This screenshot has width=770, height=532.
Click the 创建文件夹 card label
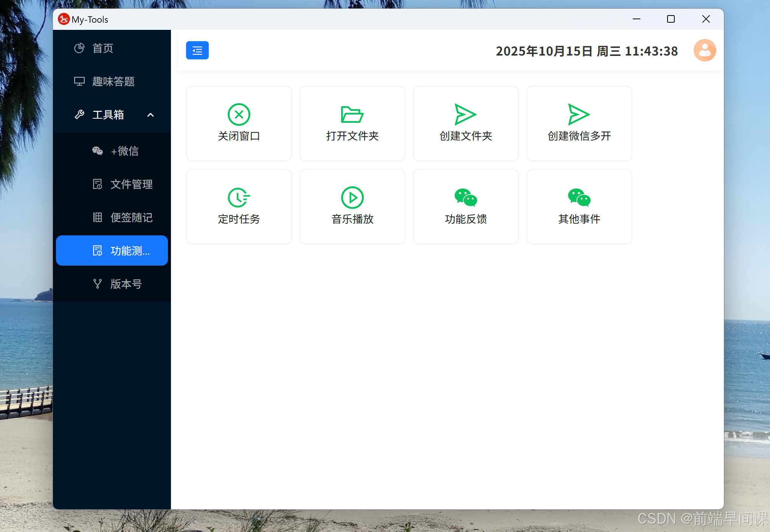point(466,136)
